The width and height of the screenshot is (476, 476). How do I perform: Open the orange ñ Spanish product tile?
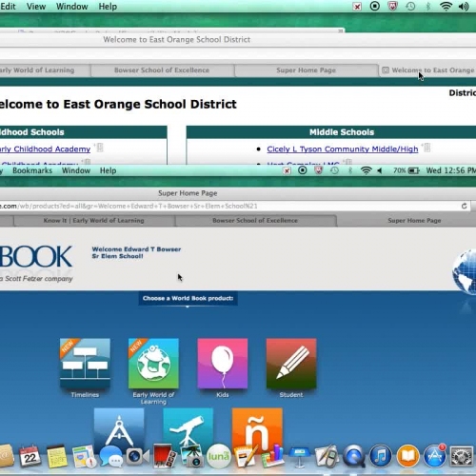257,426
